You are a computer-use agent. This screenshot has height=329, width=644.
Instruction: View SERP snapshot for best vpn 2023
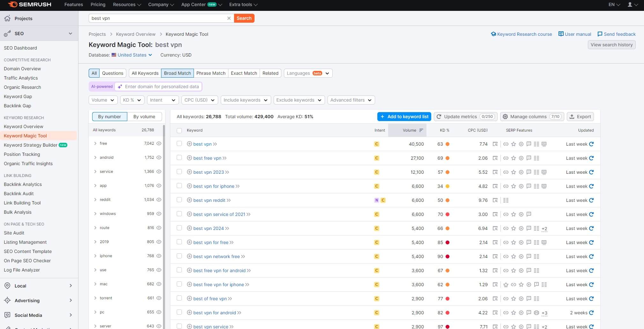coord(495,172)
